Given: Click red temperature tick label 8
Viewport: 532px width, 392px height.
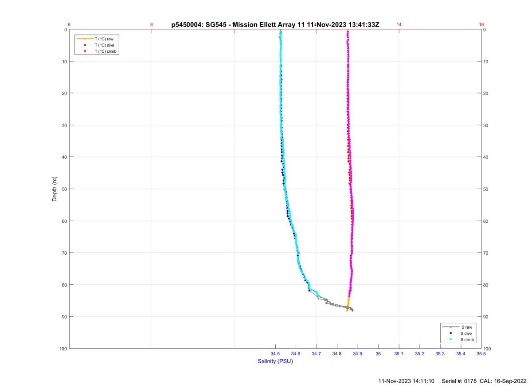Looking at the screenshot, I should (x=152, y=25).
